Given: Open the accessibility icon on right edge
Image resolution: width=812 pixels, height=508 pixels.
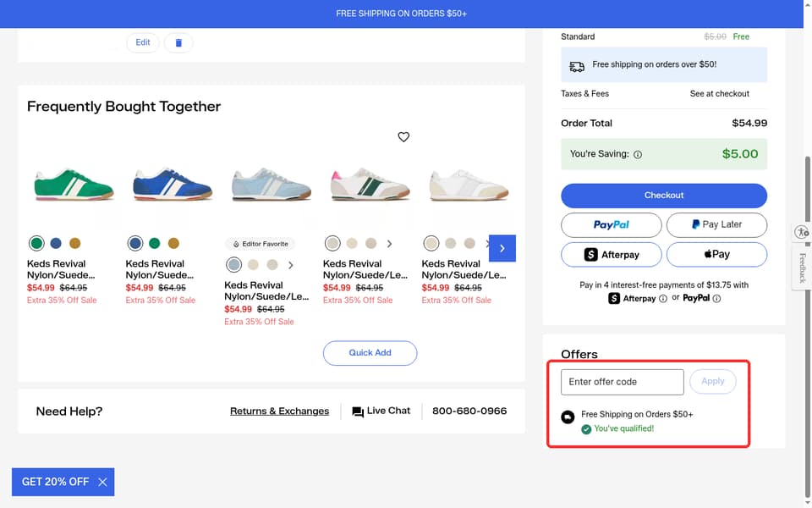Looking at the screenshot, I should [802, 232].
